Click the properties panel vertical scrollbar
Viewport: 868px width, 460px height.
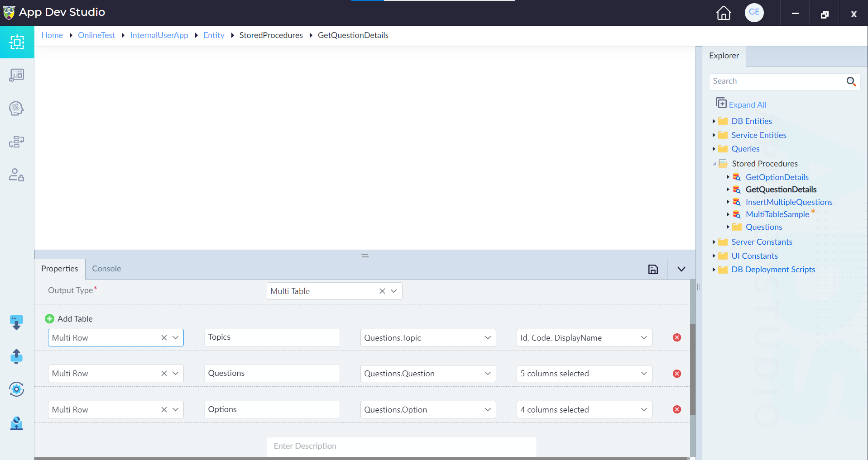coord(693,370)
